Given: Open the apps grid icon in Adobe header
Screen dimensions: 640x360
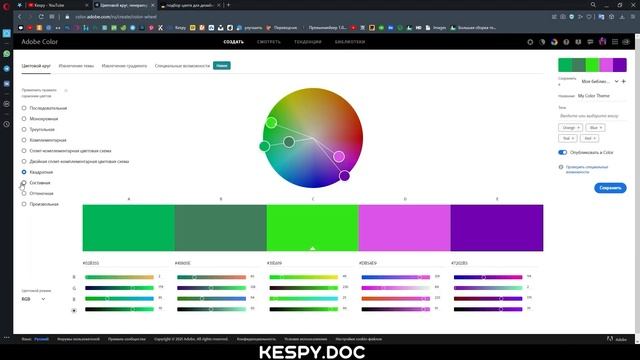Looking at the screenshot, I should point(615,42).
